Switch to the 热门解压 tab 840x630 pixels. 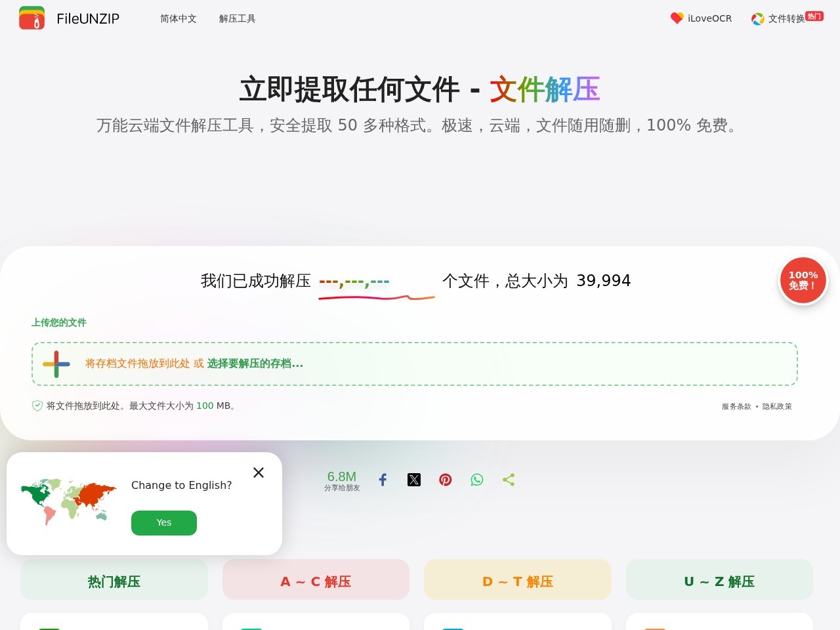(x=114, y=579)
